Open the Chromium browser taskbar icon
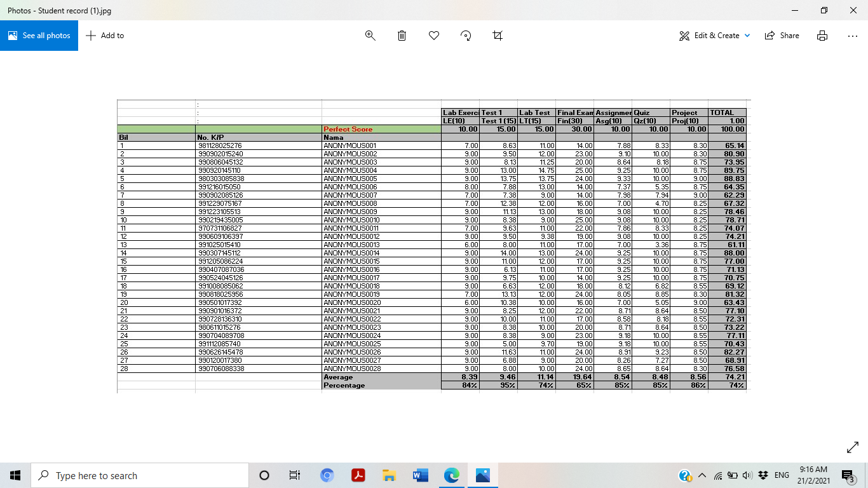Image resolution: width=868 pixels, height=488 pixels. (327, 475)
